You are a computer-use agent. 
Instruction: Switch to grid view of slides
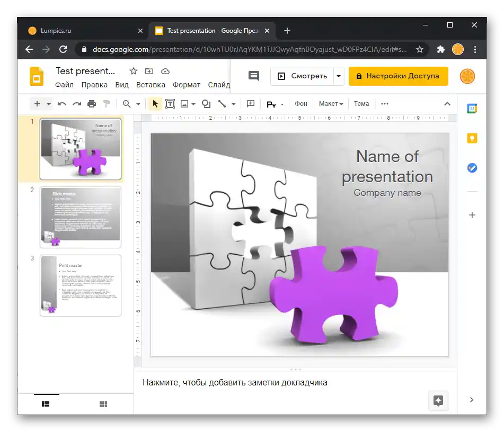(103, 403)
